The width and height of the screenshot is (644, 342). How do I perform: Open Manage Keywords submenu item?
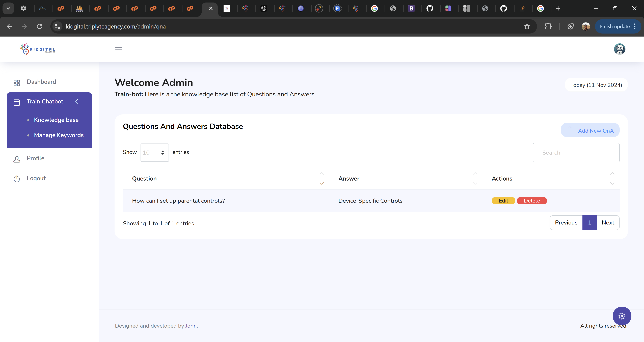click(x=59, y=135)
